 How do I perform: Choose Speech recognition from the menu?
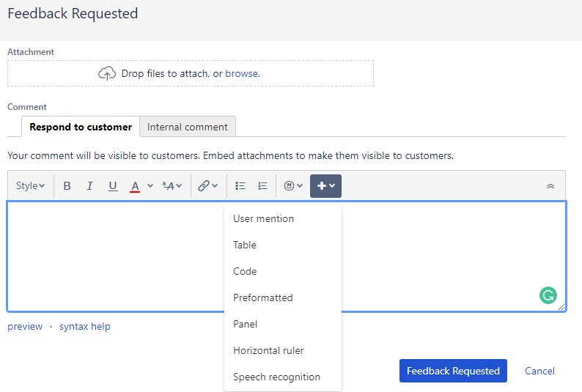coord(276,377)
